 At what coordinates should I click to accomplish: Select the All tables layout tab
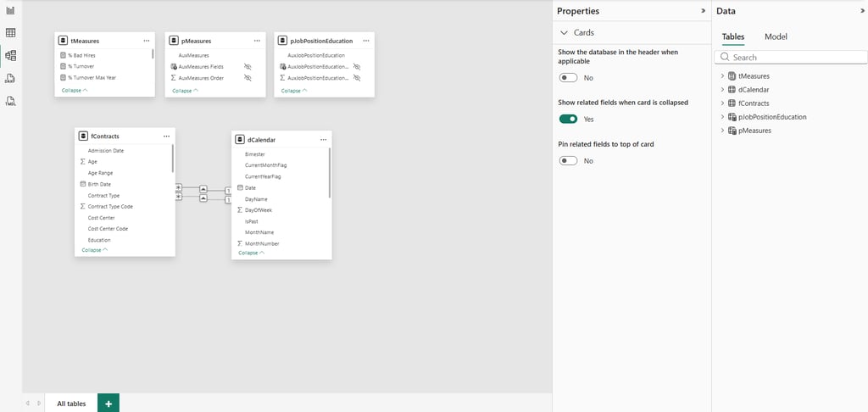pos(71,404)
